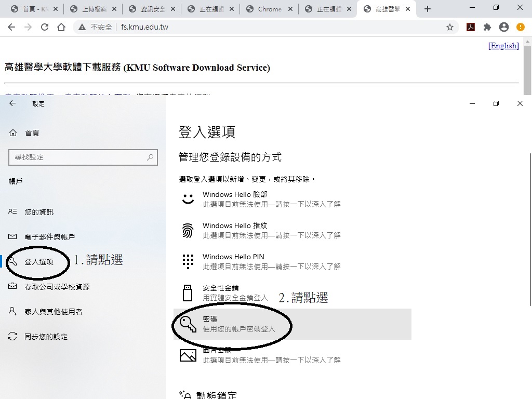The height and width of the screenshot is (399, 532).
Task: Open the Adobe Acrobat extension icon
Action: tap(471, 27)
